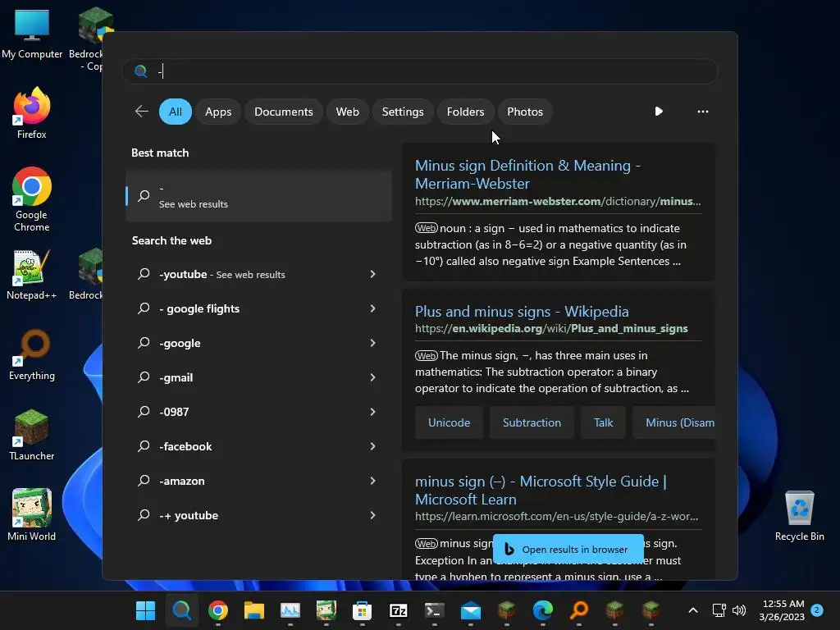Click the taskbar Search icon

tap(181, 610)
